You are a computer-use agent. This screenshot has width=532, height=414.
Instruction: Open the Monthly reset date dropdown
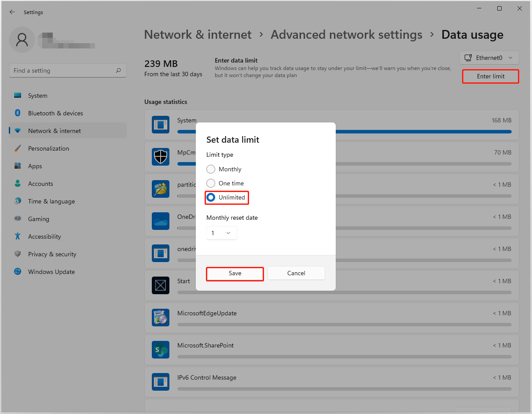[221, 233]
